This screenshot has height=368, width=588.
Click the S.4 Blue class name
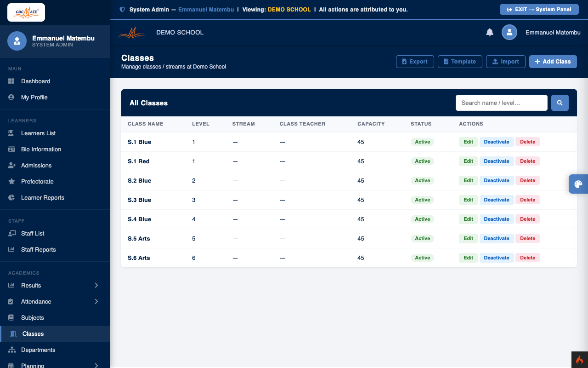point(139,219)
